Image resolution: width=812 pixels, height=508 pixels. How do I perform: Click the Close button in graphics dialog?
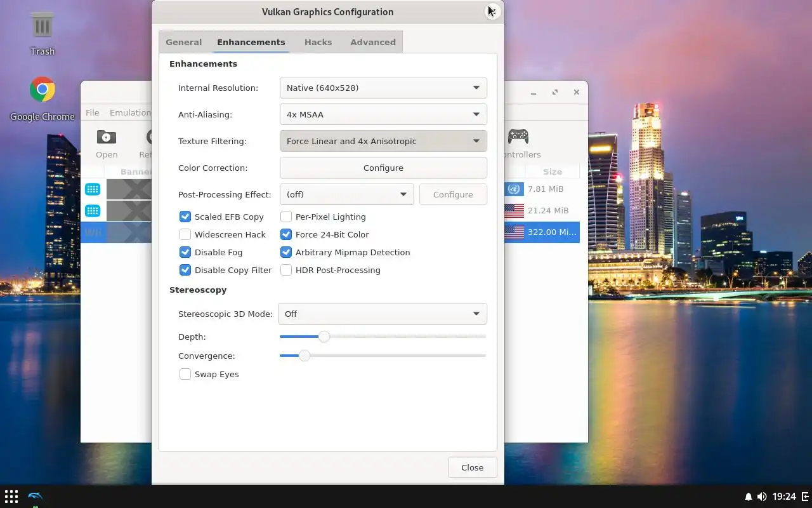click(472, 467)
